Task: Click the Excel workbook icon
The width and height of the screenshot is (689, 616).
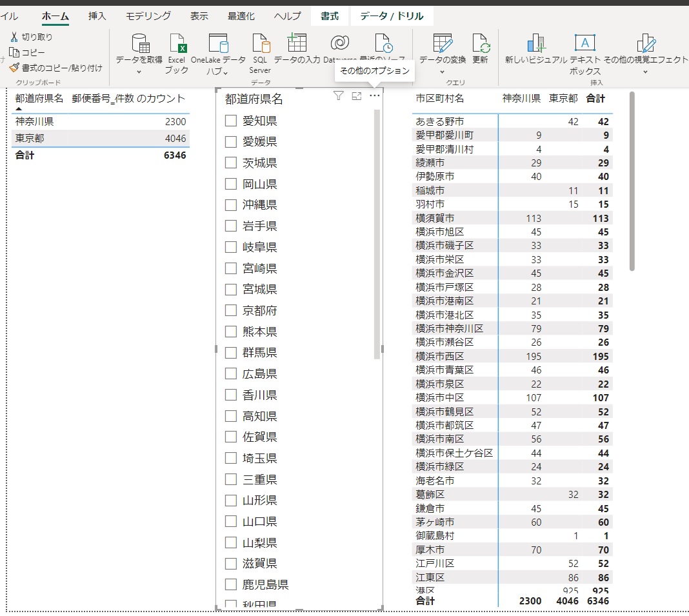Action: [177, 45]
